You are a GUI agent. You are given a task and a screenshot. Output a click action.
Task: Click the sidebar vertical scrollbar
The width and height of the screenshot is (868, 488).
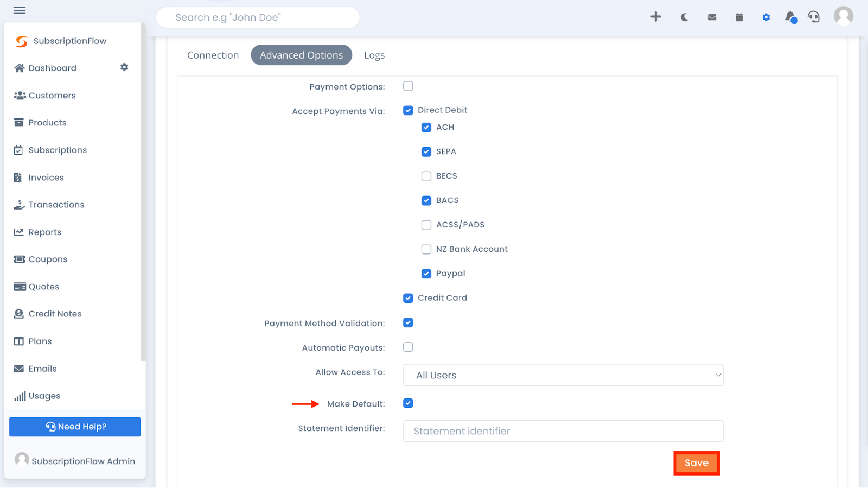tap(143, 192)
